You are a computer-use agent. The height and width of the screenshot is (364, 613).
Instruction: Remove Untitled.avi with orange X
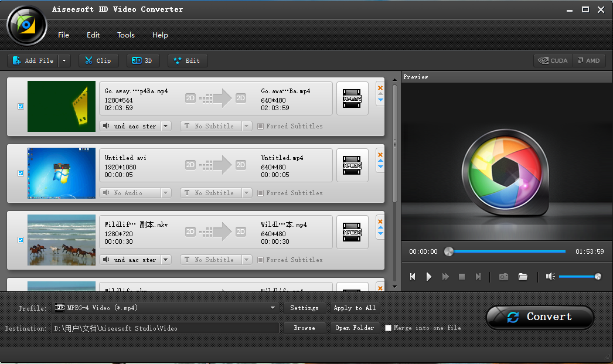380,155
